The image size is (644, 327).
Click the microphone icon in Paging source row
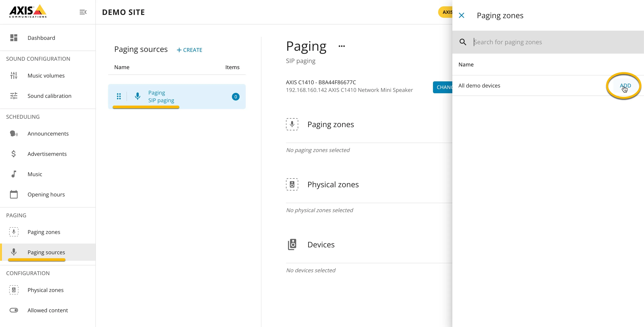tap(137, 96)
